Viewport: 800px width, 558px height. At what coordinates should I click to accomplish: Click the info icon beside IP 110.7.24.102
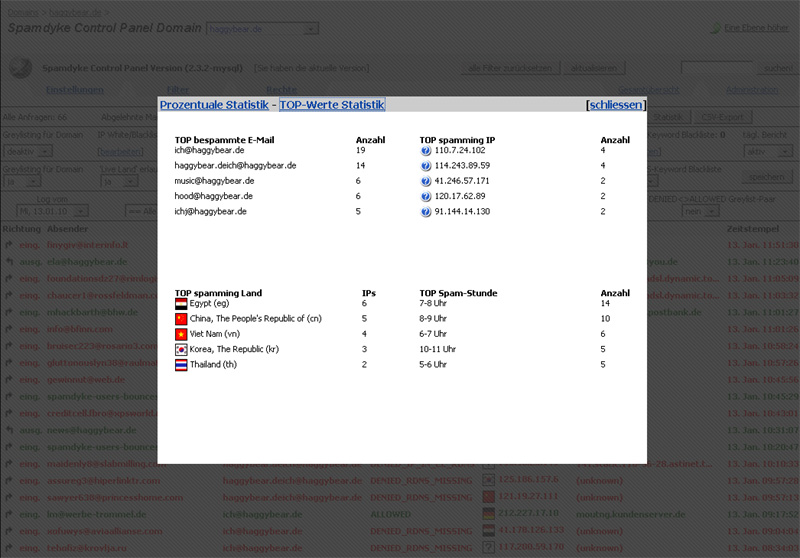(x=426, y=150)
